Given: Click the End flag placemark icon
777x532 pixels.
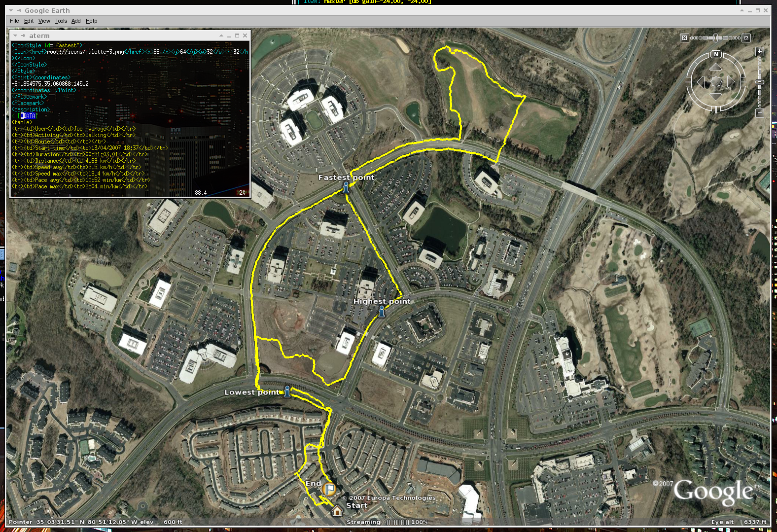Looking at the screenshot, I should [329, 489].
